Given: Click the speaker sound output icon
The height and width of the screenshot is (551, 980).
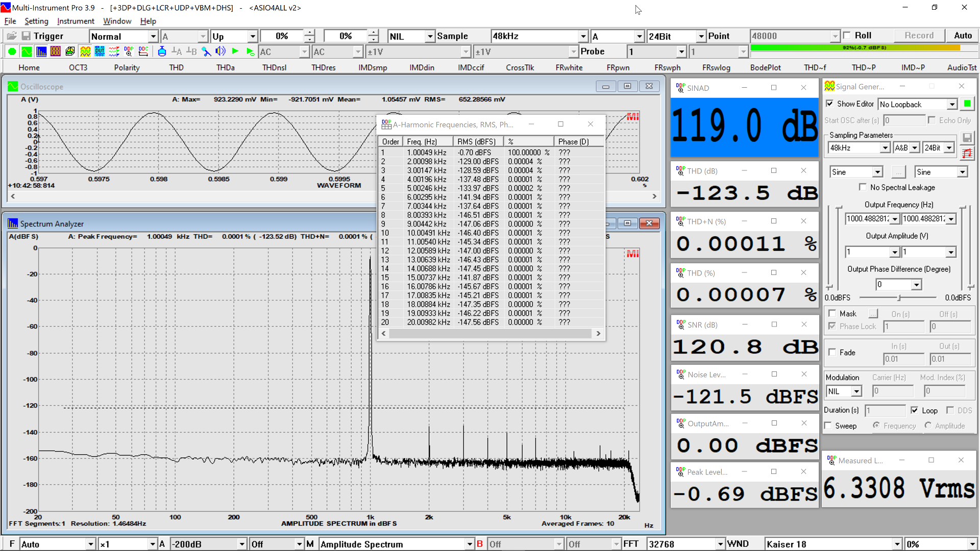Looking at the screenshot, I should click(220, 51).
